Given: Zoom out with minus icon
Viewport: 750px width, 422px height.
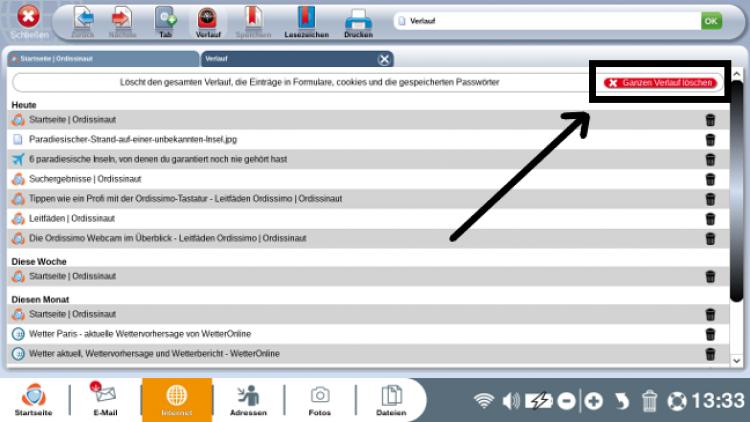Looking at the screenshot, I should point(566,401).
